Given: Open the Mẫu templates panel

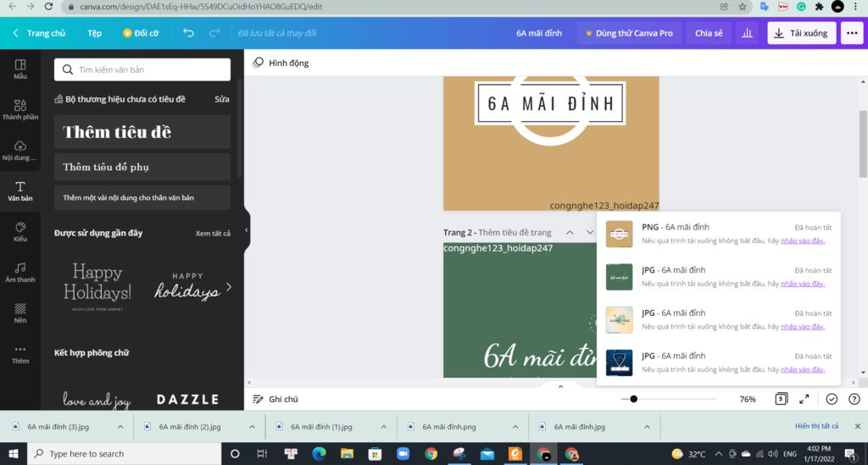Looking at the screenshot, I should click(20, 69).
